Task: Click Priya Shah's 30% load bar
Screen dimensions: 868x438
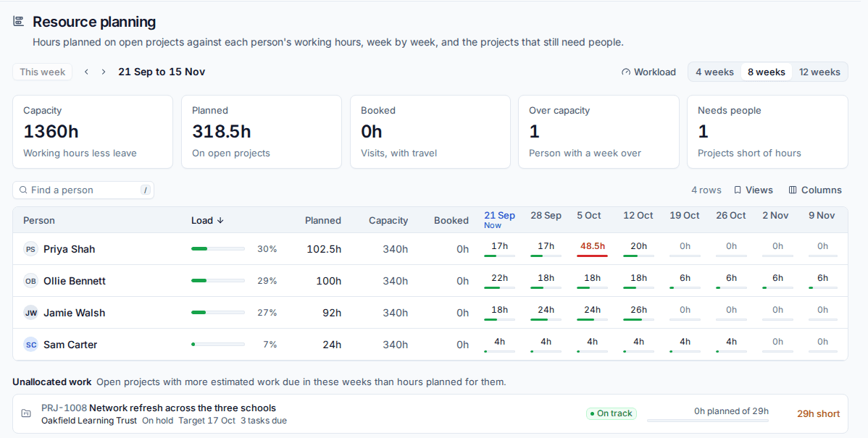Action: click(218, 249)
